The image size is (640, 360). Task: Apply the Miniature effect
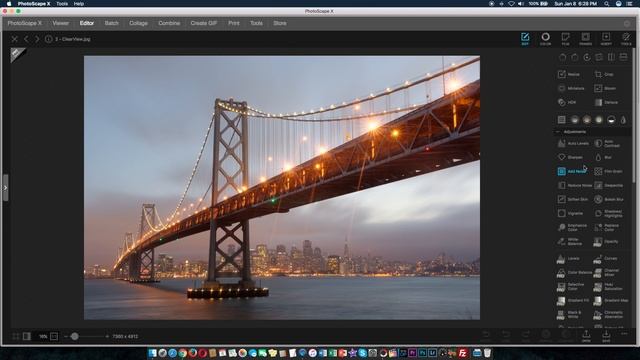[571, 88]
